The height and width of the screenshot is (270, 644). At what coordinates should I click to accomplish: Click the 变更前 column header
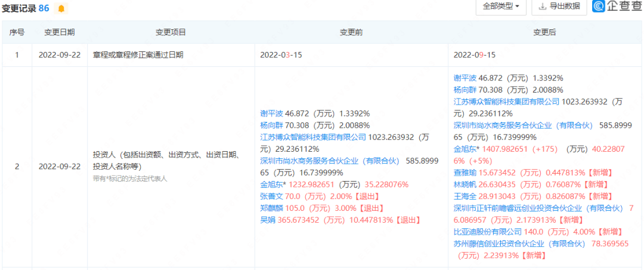[x=351, y=32]
